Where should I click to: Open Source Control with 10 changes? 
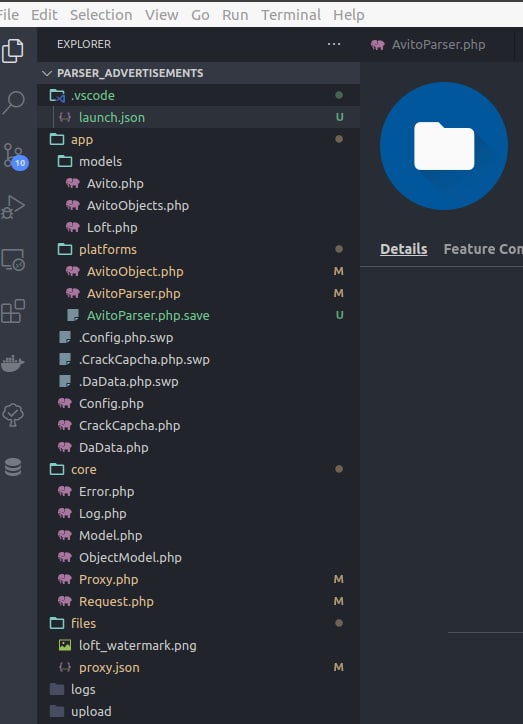(x=14, y=156)
